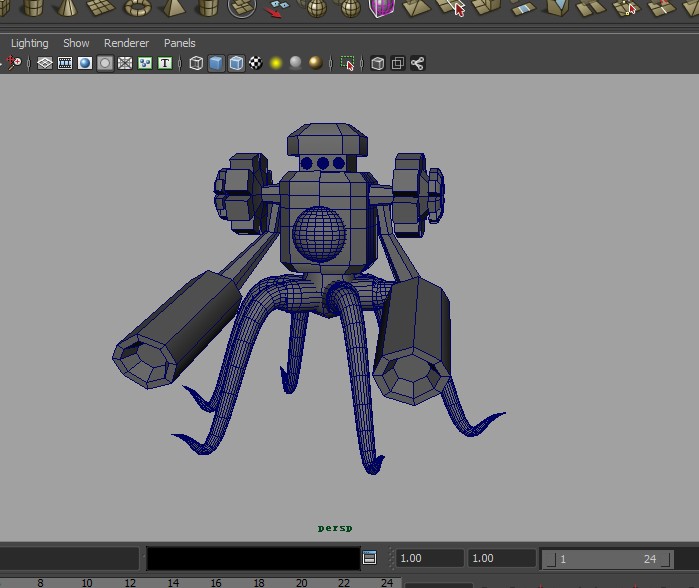The height and width of the screenshot is (588, 699).
Task: Toggle the viewport Grid display icon
Action: coord(45,63)
